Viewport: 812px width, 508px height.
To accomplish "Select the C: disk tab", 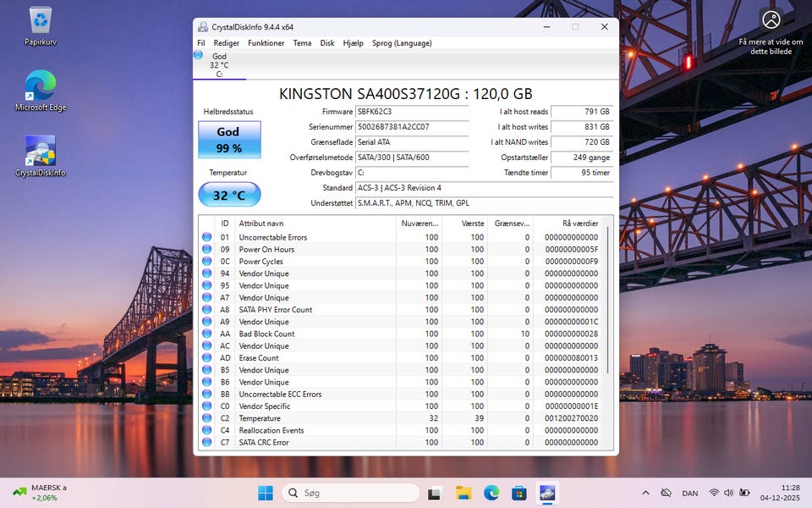I will click(x=219, y=65).
